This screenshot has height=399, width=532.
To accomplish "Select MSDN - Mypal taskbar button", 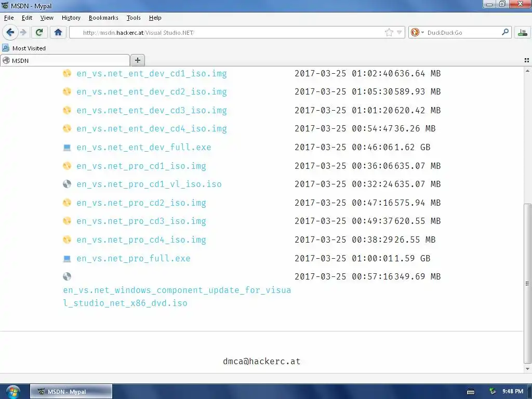I will click(71, 392).
